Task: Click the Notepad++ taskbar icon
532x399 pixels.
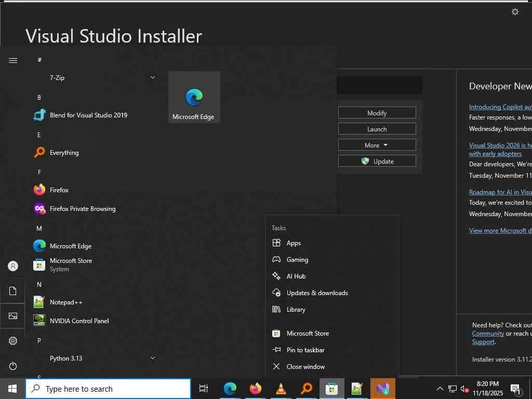Action: click(357, 389)
